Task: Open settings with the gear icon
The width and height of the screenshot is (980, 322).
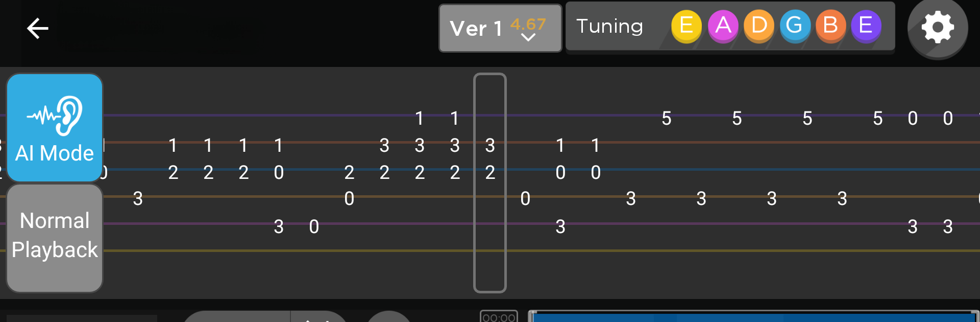Action: 937,28
